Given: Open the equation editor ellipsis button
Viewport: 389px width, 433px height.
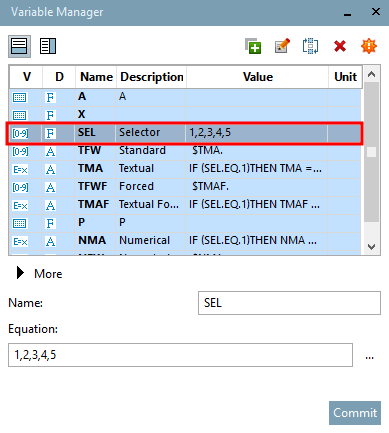Looking at the screenshot, I should (x=369, y=357).
